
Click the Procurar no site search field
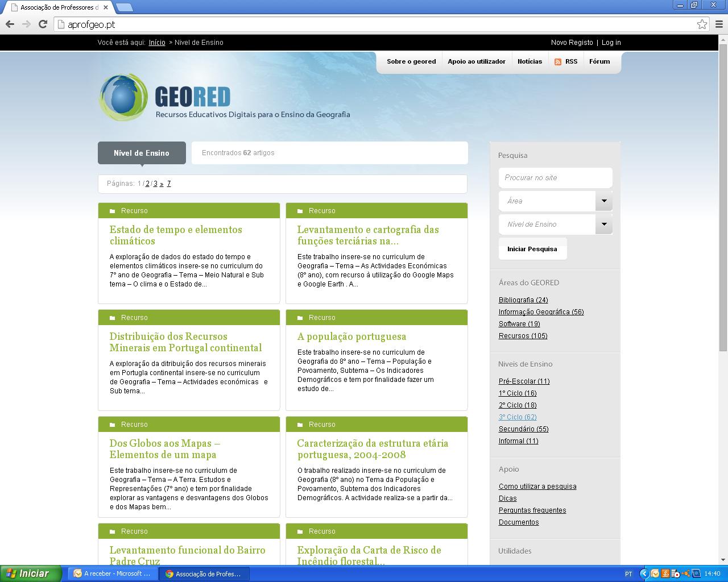(556, 177)
